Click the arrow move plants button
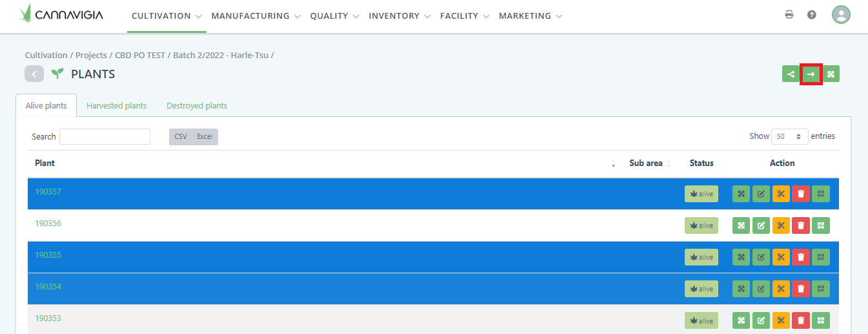 811,74
